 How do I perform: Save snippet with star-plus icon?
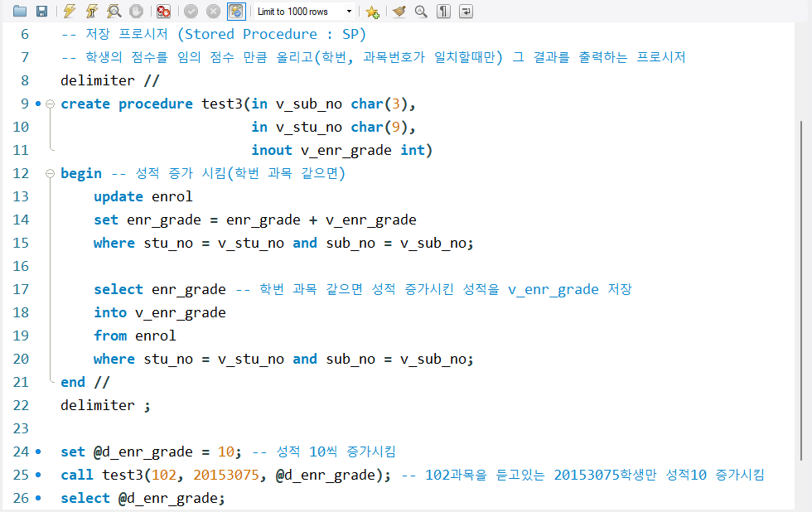pyautogui.click(x=372, y=12)
